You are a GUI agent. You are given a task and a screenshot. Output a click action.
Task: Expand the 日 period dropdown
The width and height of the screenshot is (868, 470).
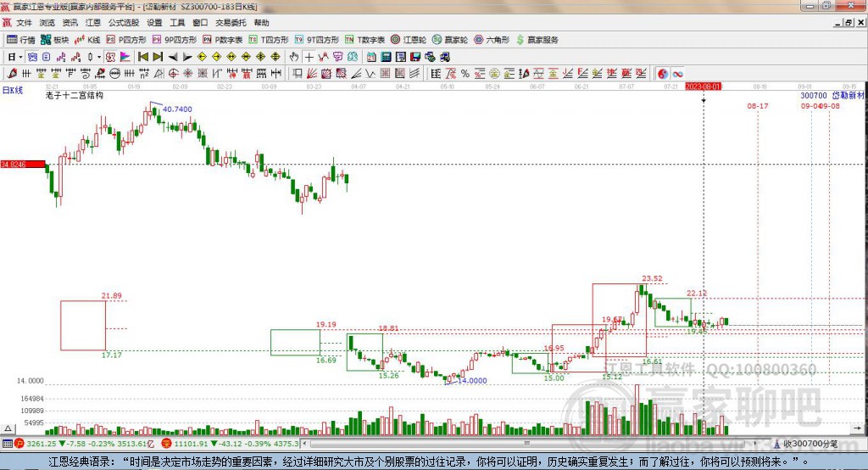[21, 57]
